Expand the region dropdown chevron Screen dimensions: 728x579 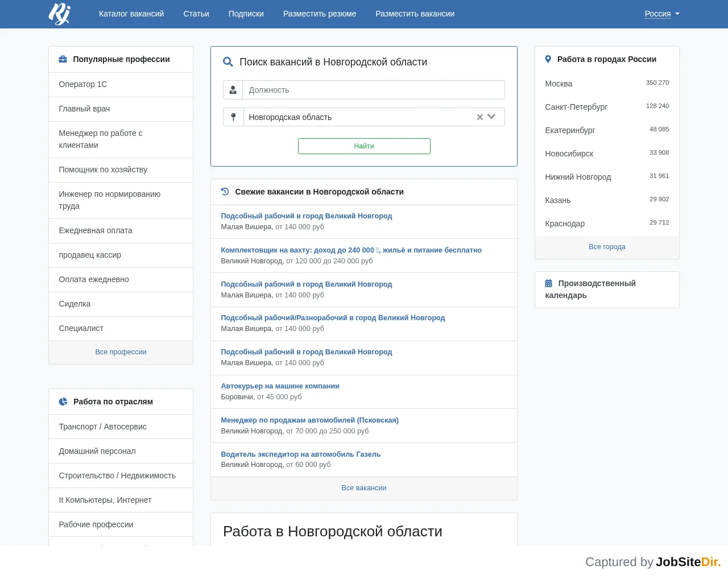pyautogui.click(x=492, y=117)
